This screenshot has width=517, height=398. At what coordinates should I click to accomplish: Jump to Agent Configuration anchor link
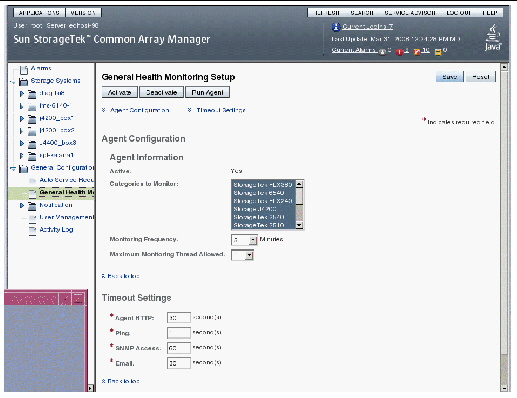pyautogui.click(x=139, y=110)
